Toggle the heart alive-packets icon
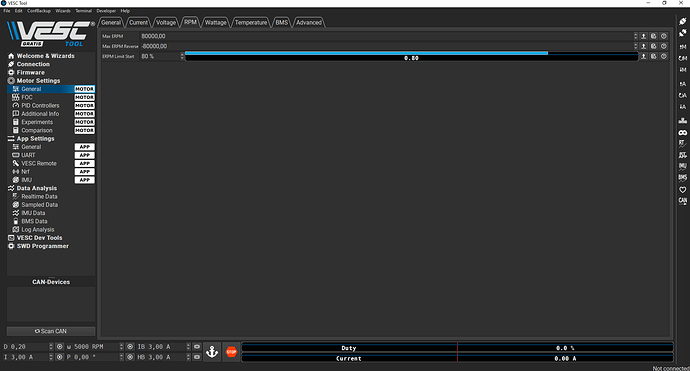The width and height of the screenshot is (690, 371). [683, 190]
